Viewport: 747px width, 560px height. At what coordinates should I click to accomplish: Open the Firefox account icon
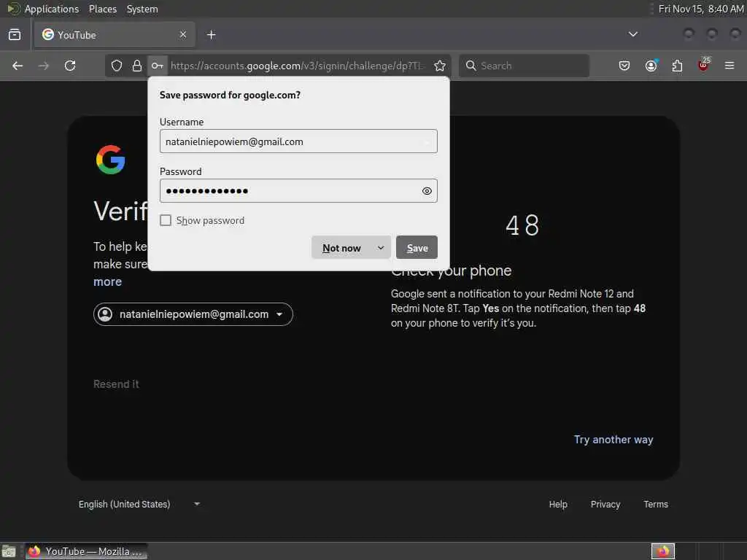(x=651, y=66)
